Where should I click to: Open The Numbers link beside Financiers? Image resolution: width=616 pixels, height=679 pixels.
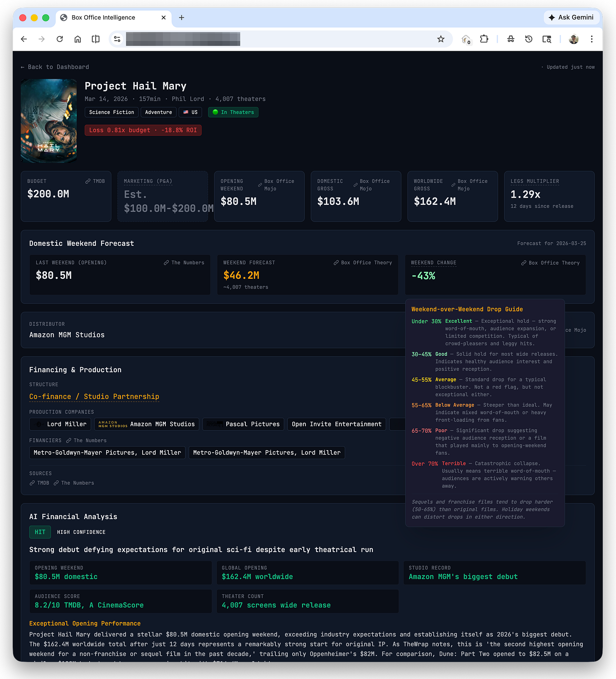[x=86, y=440]
